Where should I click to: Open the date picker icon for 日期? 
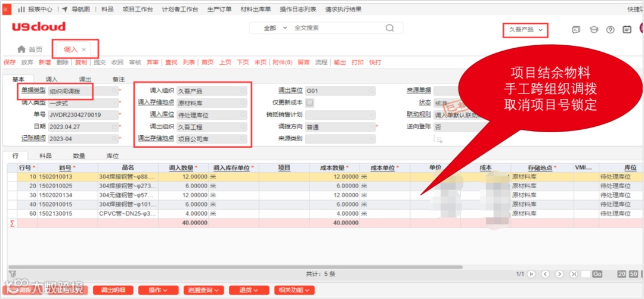click(114, 127)
